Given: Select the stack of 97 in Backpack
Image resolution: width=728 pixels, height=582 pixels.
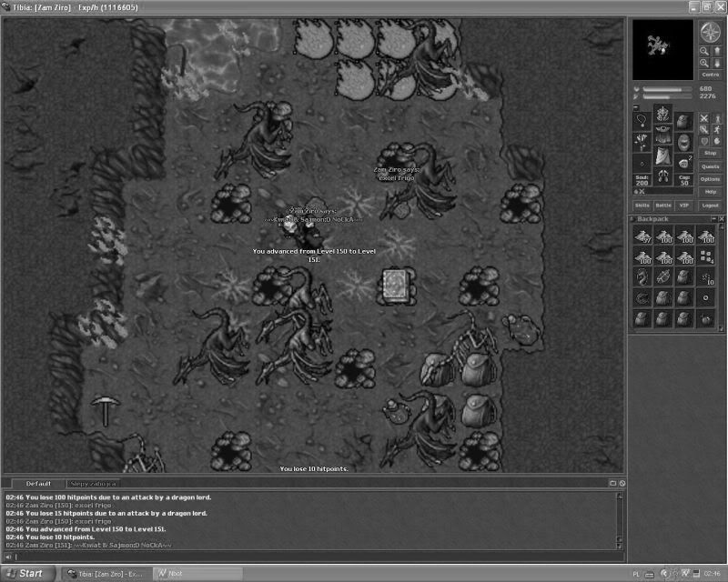Looking at the screenshot, I should (x=642, y=236).
